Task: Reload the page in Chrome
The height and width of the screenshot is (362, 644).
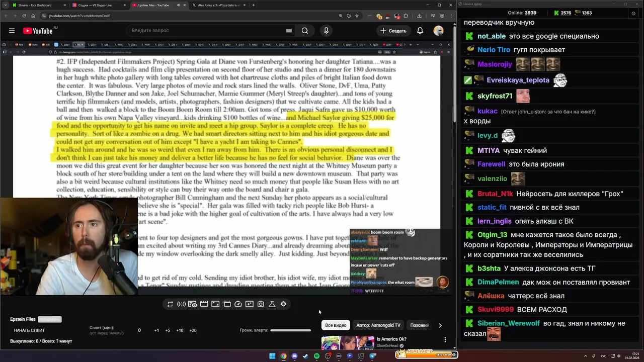Action: point(24,16)
